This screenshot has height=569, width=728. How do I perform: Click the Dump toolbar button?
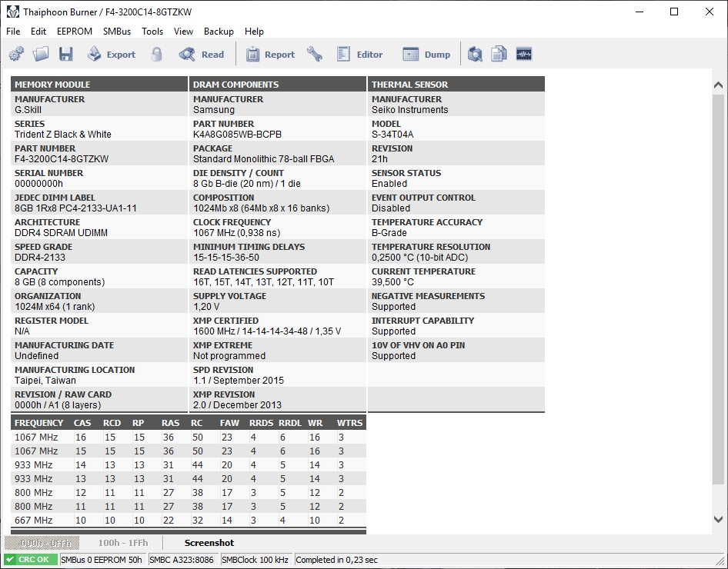426,55
